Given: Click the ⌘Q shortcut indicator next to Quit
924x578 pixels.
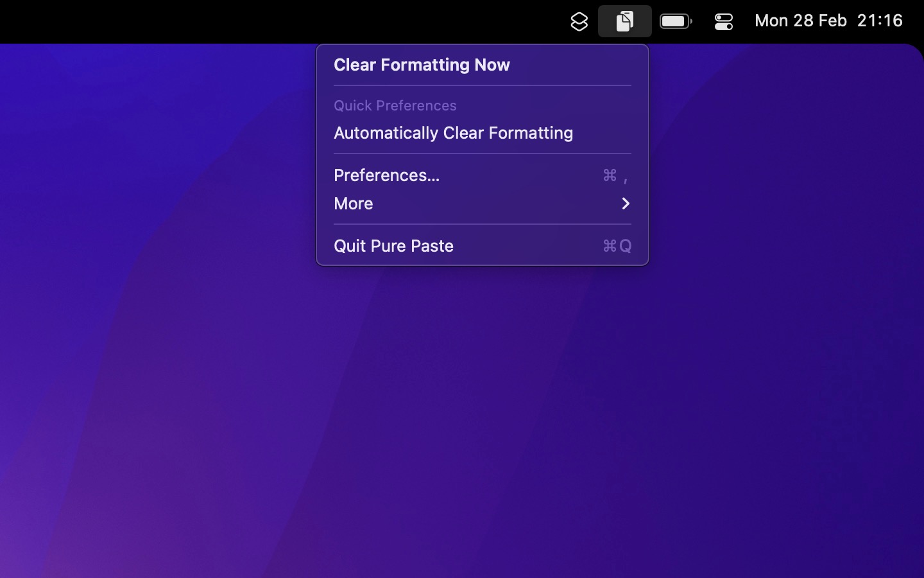Looking at the screenshot, I should click(x=616, y=246).
